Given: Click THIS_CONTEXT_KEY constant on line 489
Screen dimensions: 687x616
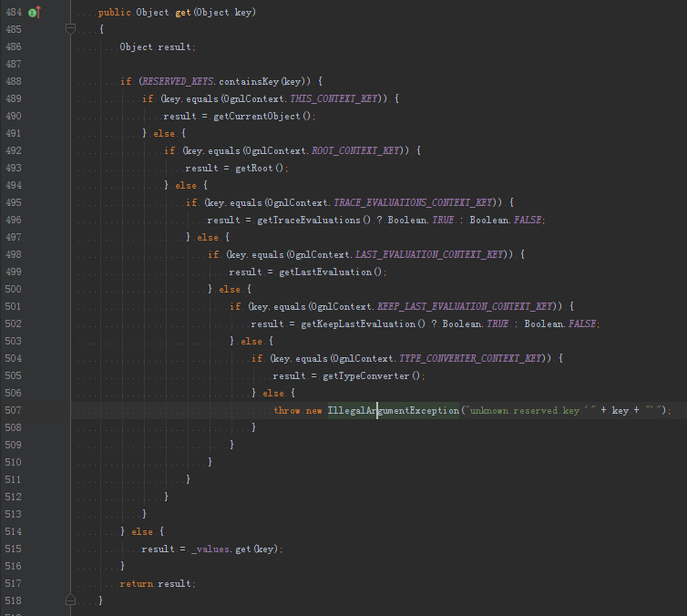Looking at the screenshot, I should tap(333, 98).
